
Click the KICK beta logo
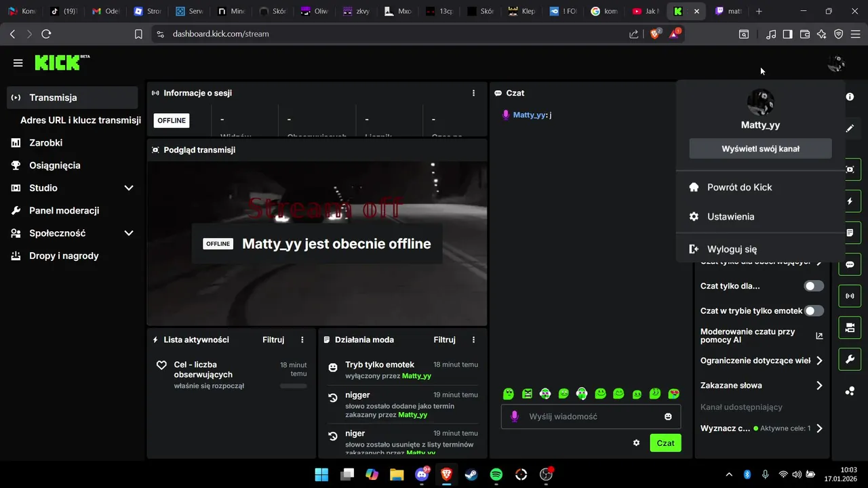point(62,62)
